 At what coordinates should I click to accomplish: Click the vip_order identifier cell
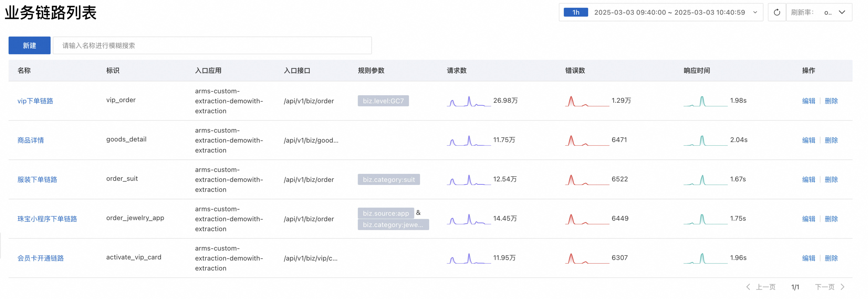(x=121, y=100)
